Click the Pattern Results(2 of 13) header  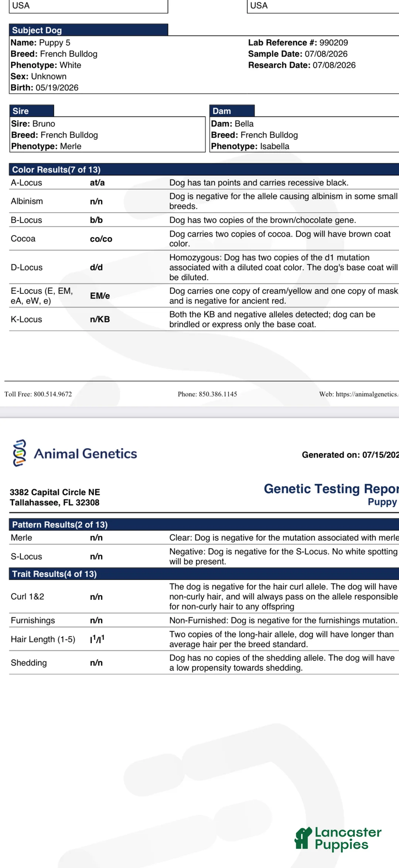coord(204,524)
